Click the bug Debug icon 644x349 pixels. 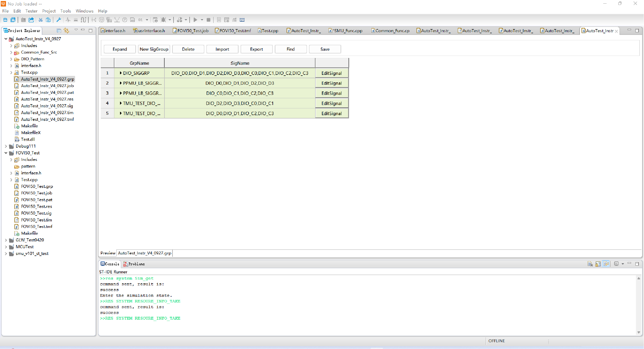[163, 20]
